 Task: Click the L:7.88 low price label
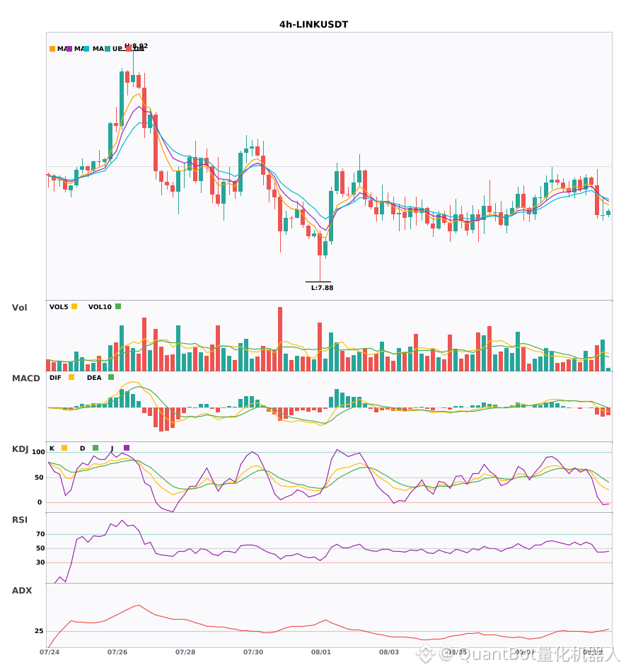pyautogui.click(x=323, y=288)
